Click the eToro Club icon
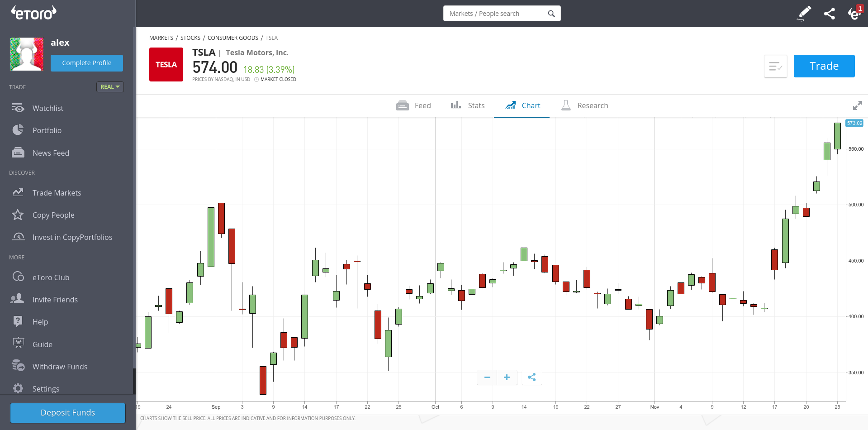The image size is (868, 430). point(18,277)
